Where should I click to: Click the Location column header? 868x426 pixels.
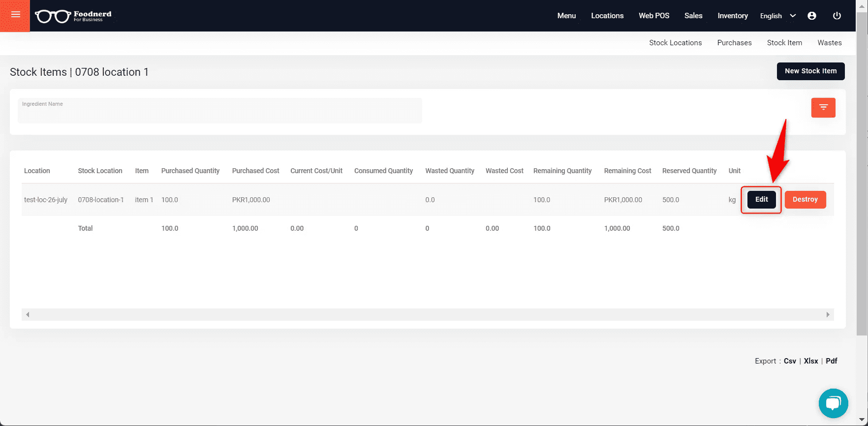point(37,171)
